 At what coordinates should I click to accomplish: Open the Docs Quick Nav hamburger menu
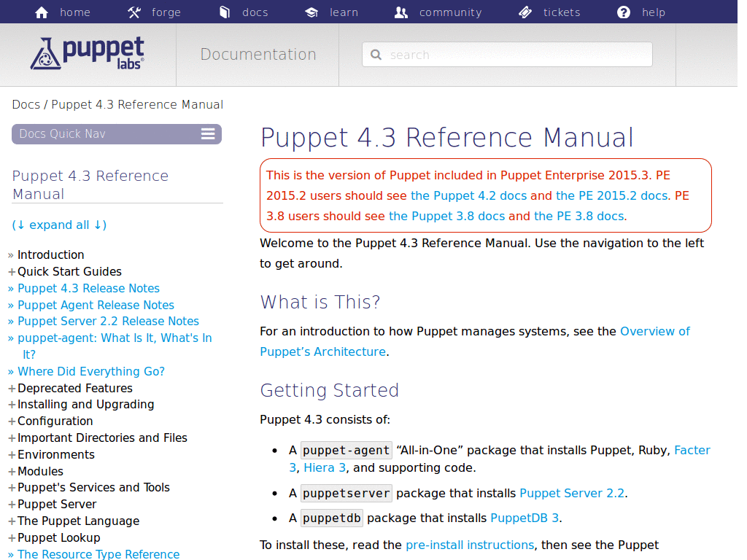tap(208, 134)
